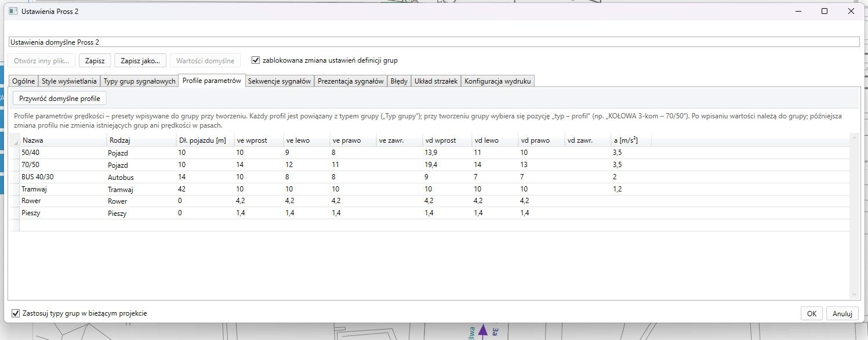Click the 19,4 vd wprost value
The height and width of the screenshot is (340, 868).
pos(447,165)
